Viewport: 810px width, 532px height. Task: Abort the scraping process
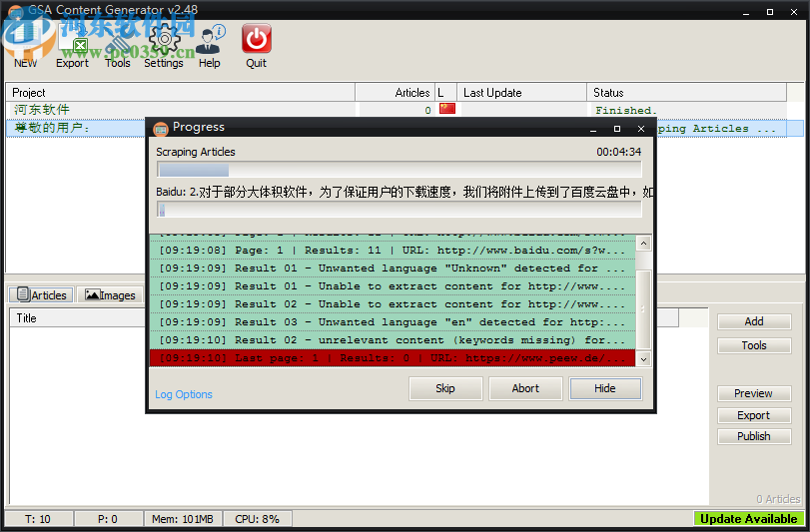pyautogui.click(x=525, y=388)
